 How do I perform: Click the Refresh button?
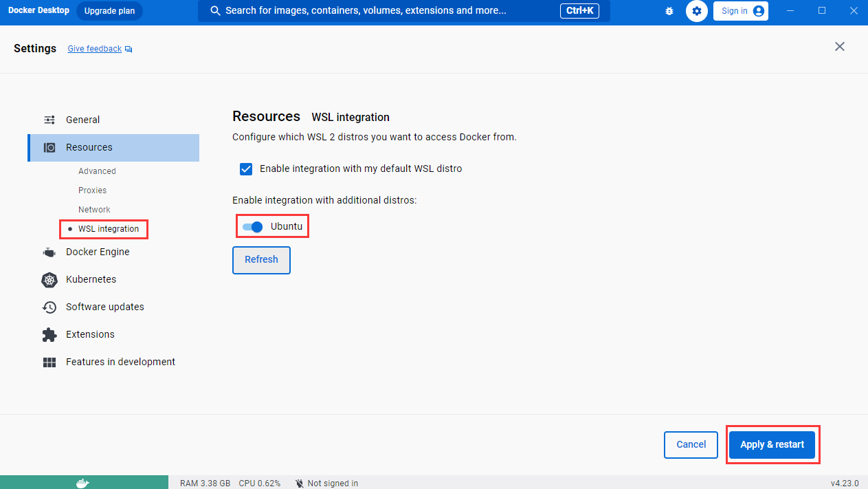pyautogui.click(x=261, y=260)
